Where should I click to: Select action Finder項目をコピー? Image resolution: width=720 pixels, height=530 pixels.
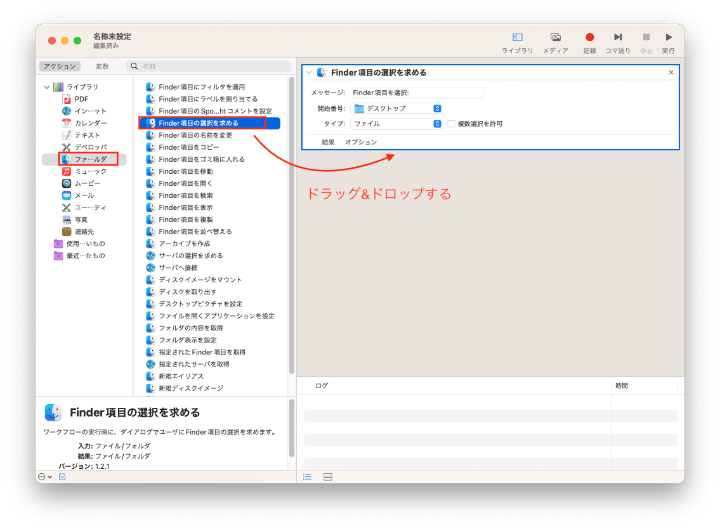(182, 147)
